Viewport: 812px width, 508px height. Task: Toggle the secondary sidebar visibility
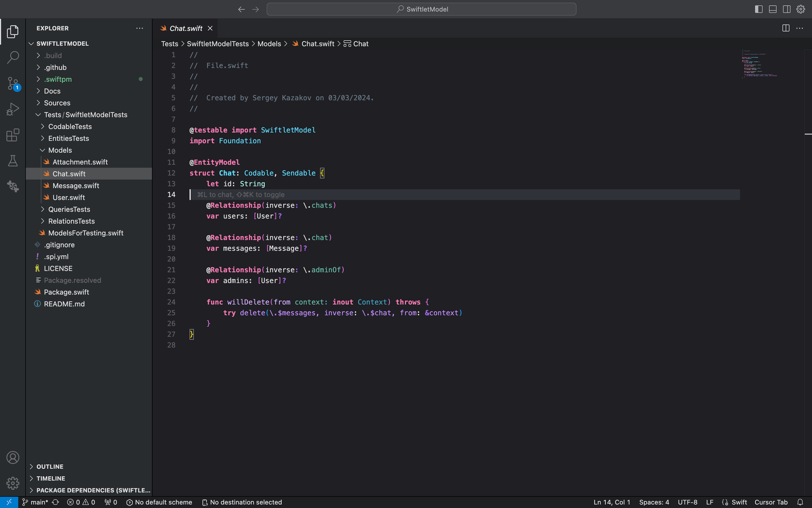pos(786,9)
